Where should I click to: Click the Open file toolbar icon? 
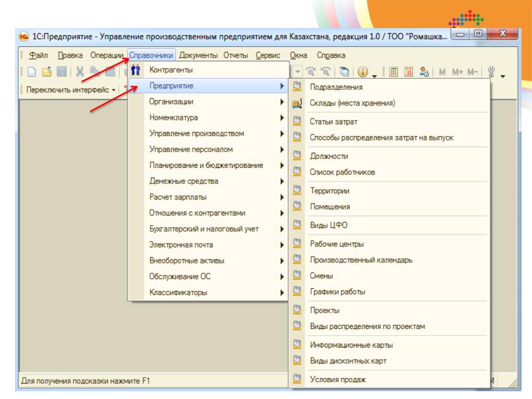47,72
